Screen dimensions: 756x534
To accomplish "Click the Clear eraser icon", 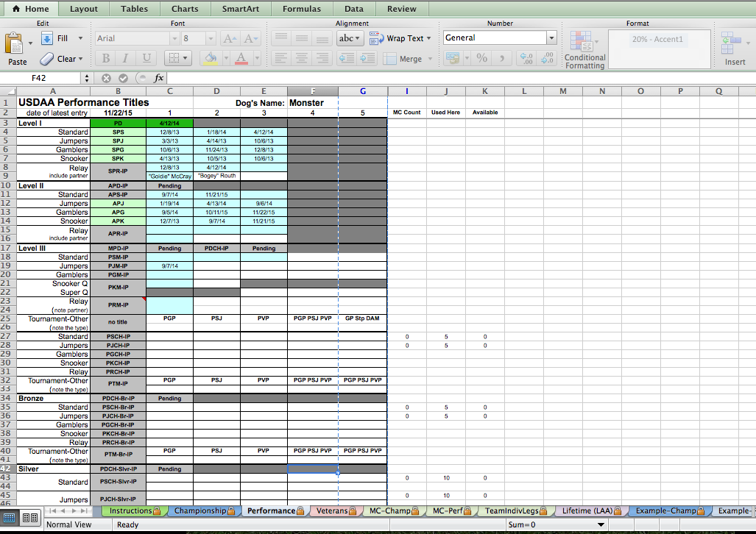I will coord(47,59).
